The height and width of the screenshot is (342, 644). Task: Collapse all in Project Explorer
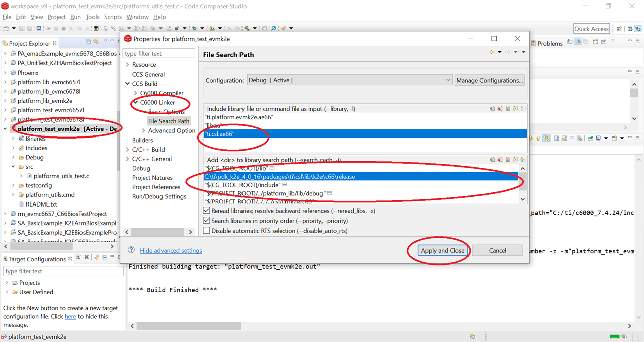(88, 42)
